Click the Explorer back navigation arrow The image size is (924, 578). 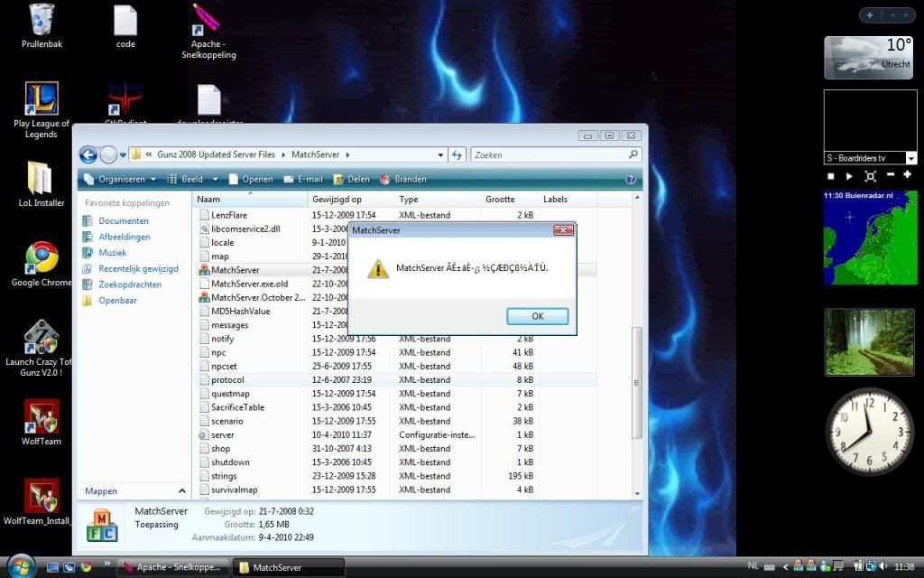pyautogui.click(x=88, y=154)
